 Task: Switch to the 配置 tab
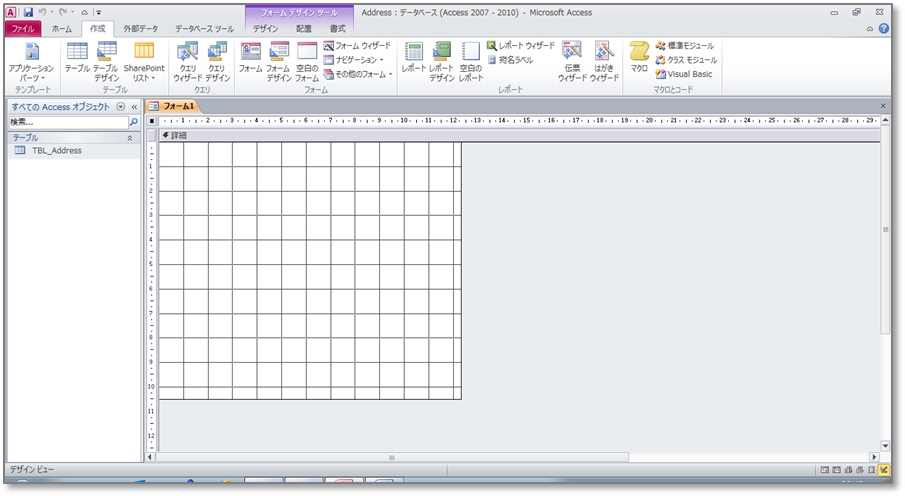point(304,29)
